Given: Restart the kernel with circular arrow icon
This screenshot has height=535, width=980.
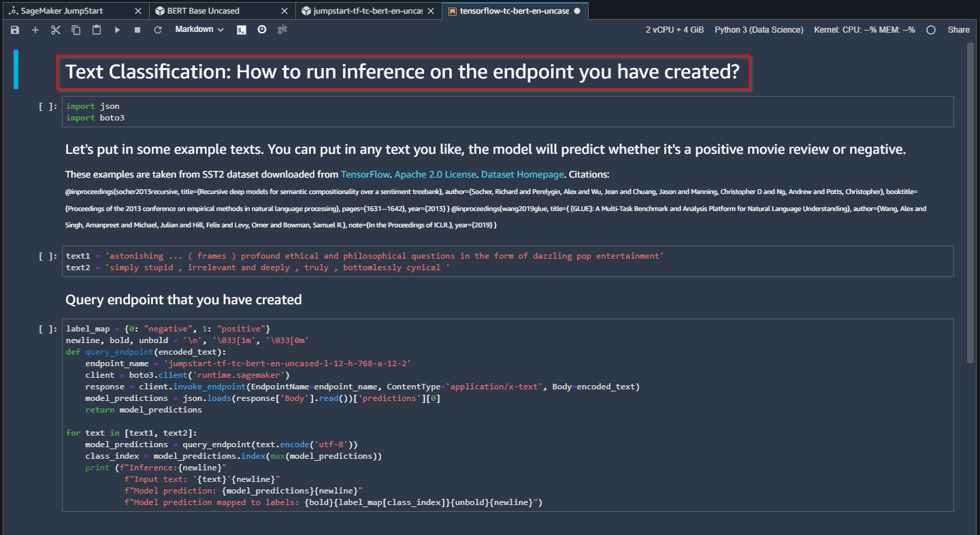Looking at the screenshot, I should pos(158,30).
